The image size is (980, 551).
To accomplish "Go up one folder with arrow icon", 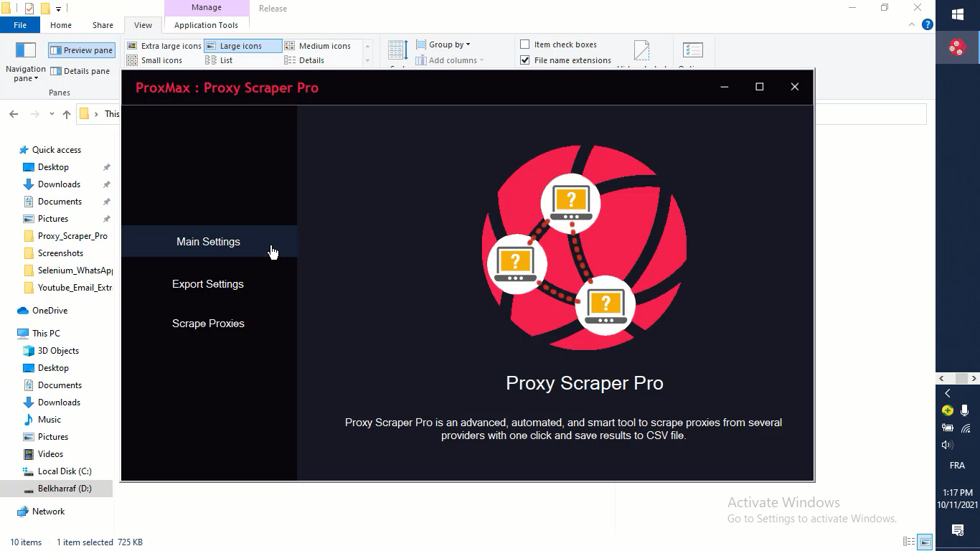I will coord(67,114).
